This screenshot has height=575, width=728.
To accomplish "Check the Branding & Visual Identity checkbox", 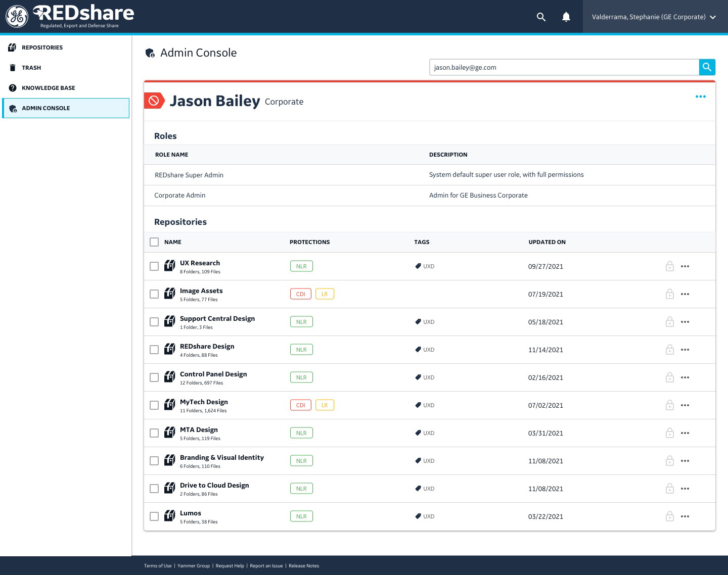I will pos(154,461).
